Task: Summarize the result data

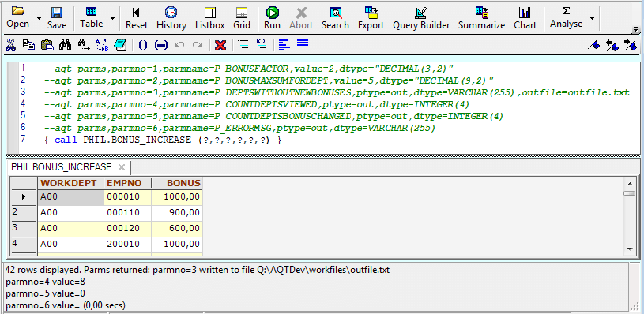Action: pos(481,18)
